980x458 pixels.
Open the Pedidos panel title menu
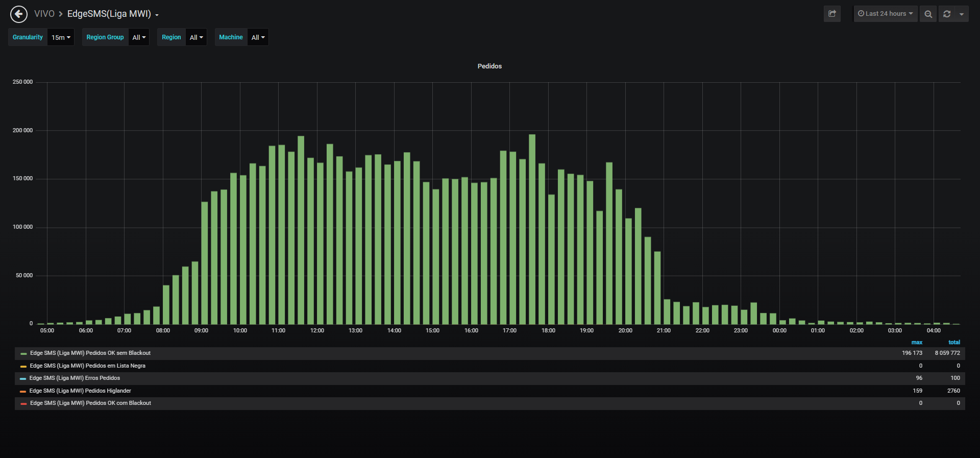click(x=489, y=66)
